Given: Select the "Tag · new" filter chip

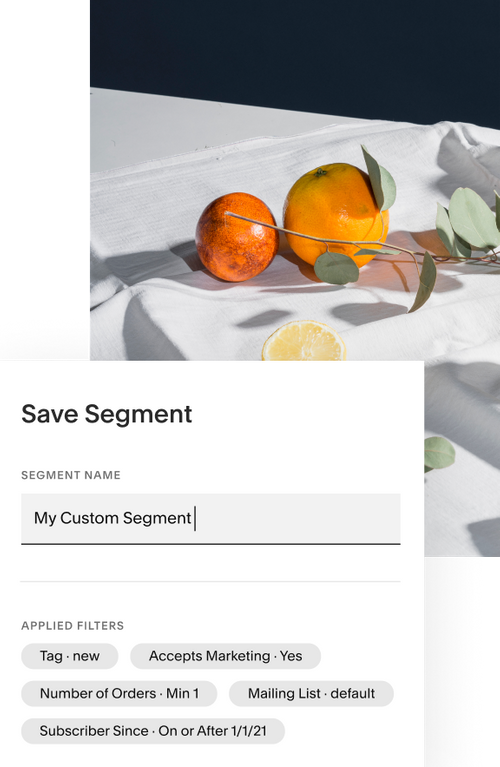Looking at the screenshot, I should point(69,656).
